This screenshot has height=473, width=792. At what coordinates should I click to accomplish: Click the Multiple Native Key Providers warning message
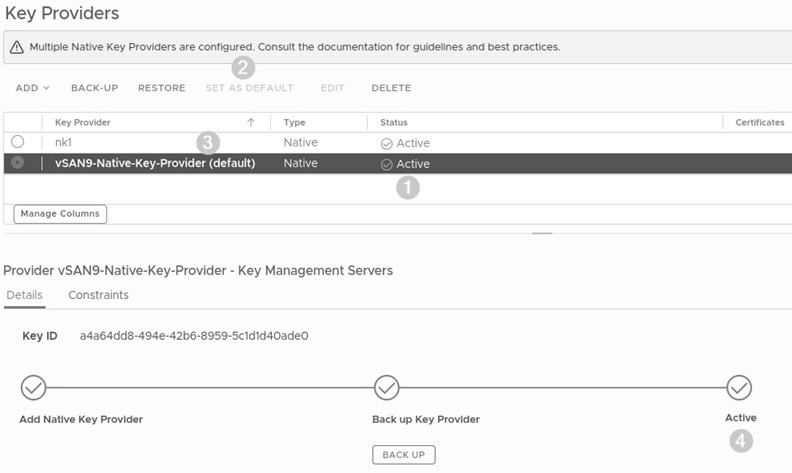click(x=295, y=47)
